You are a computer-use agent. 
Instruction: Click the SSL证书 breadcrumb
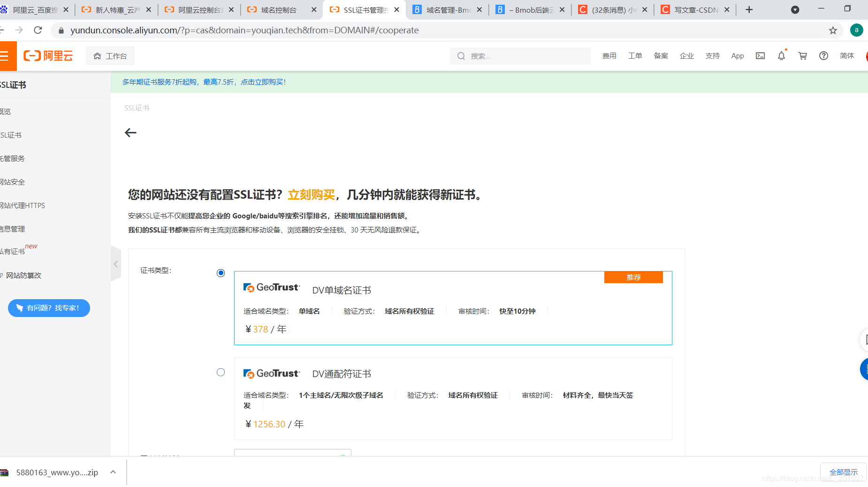click(137, 108)
